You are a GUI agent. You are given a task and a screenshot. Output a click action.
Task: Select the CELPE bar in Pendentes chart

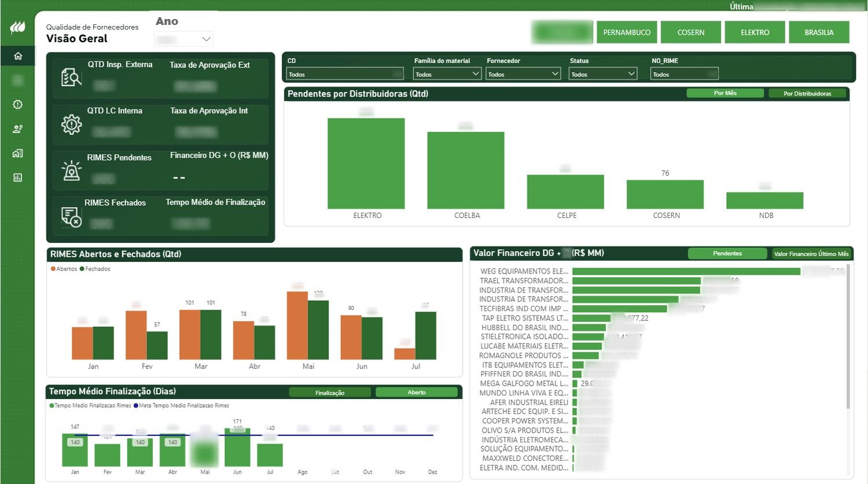coord(565,192)
